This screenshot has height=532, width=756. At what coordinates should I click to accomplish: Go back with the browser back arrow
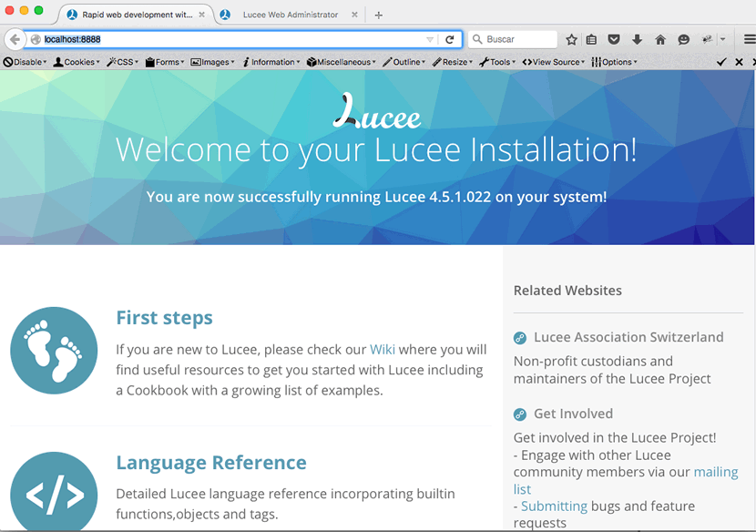point(15,39)
